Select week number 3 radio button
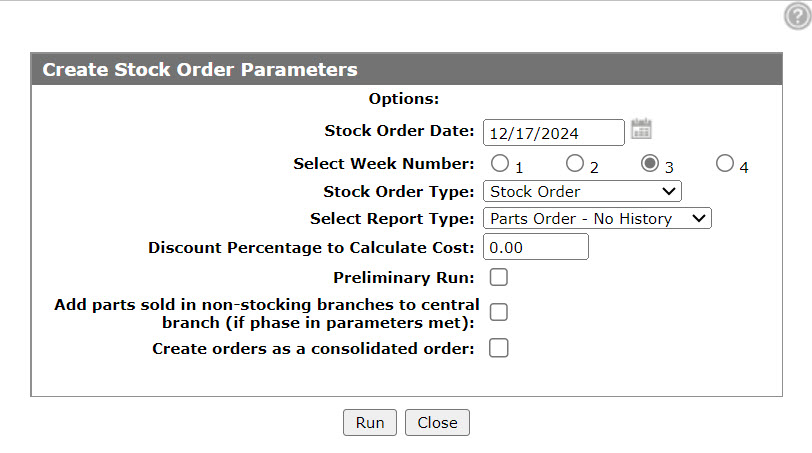Viewport: 812px width, 453px height. coord(649,163)
